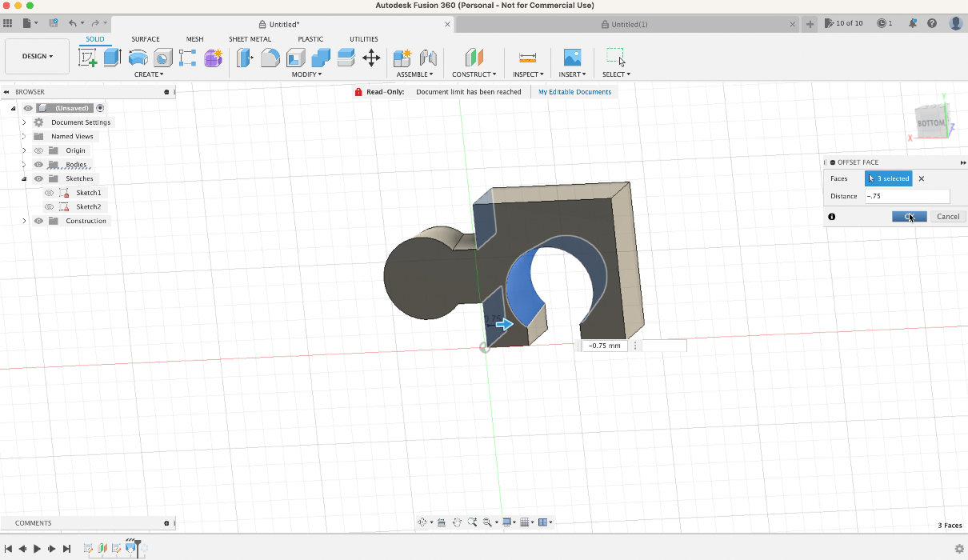Select the New Component icon
Image resolution: width=968 pixels, height=560 pixels.
tap(402, 58)
